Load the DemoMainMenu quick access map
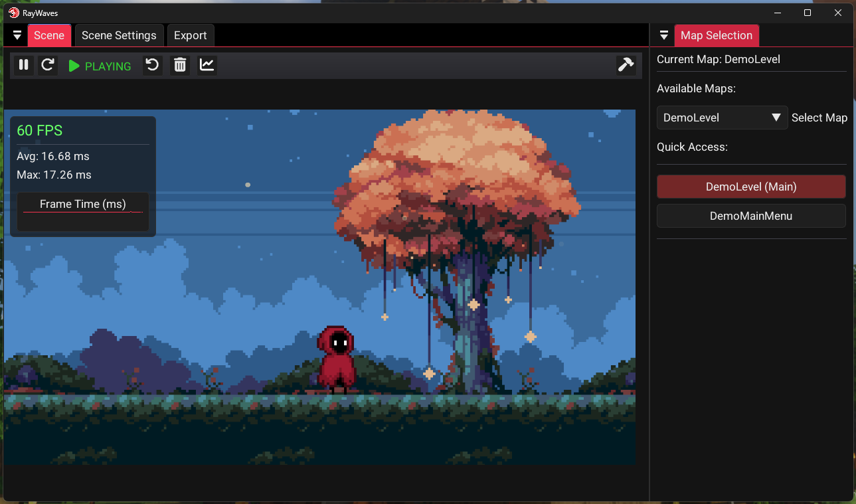This screenshot has width=856, height=504. pyautogui.click(x=750, y=216)
